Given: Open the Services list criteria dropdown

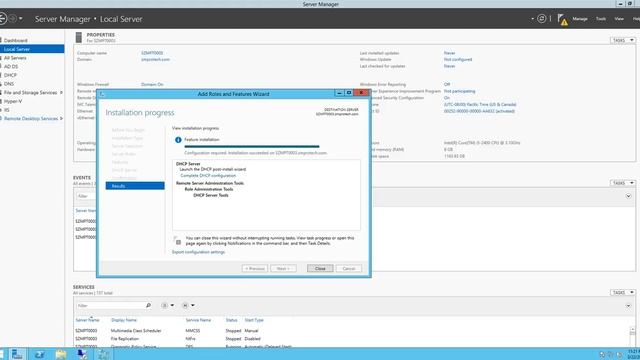Looking at the screenshot, I should pyautogui.click(x=168, y=305).
